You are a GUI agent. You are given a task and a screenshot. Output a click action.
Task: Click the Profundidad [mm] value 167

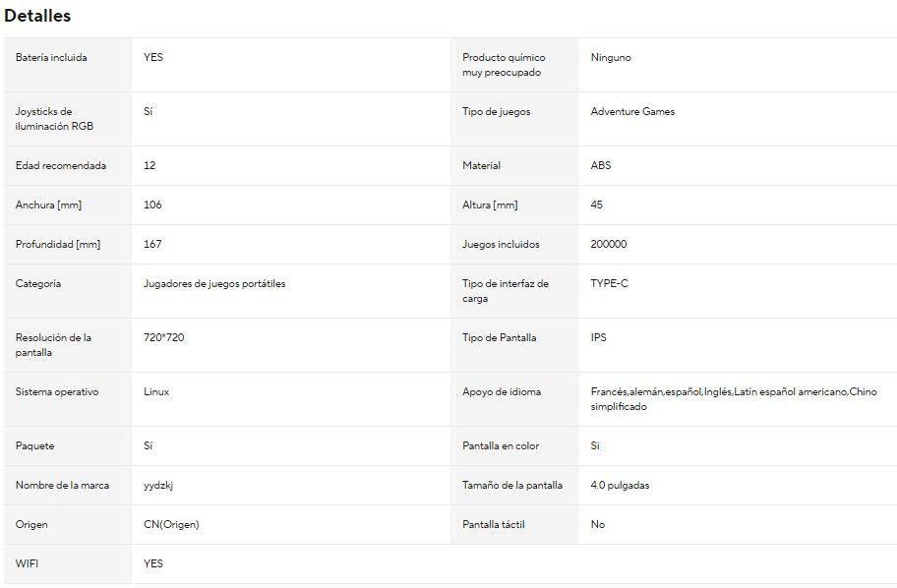point(152,244)
